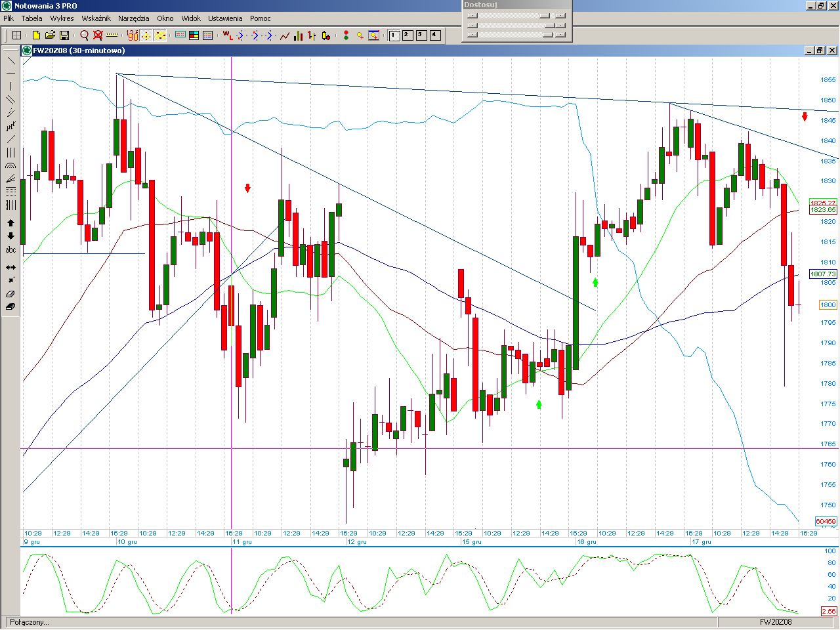Open the Tabela menu
The width and height of the screenshot is (840, 630).
coord(31,18)
